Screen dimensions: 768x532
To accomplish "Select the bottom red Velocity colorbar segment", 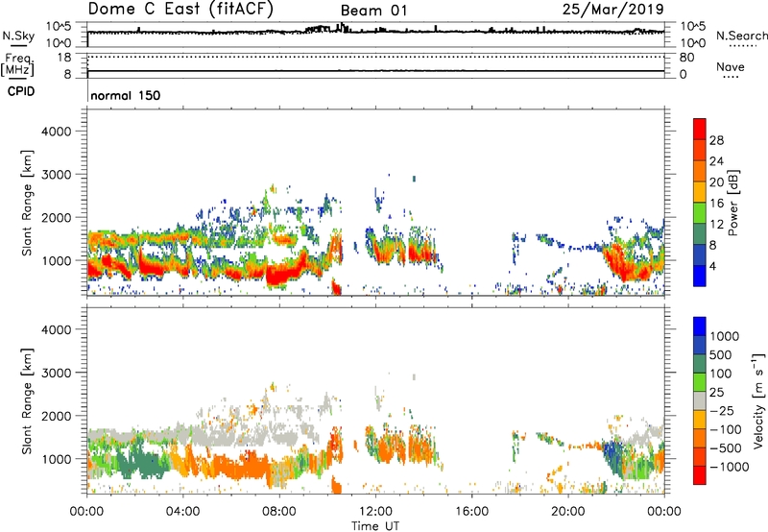I will [700, 475].
